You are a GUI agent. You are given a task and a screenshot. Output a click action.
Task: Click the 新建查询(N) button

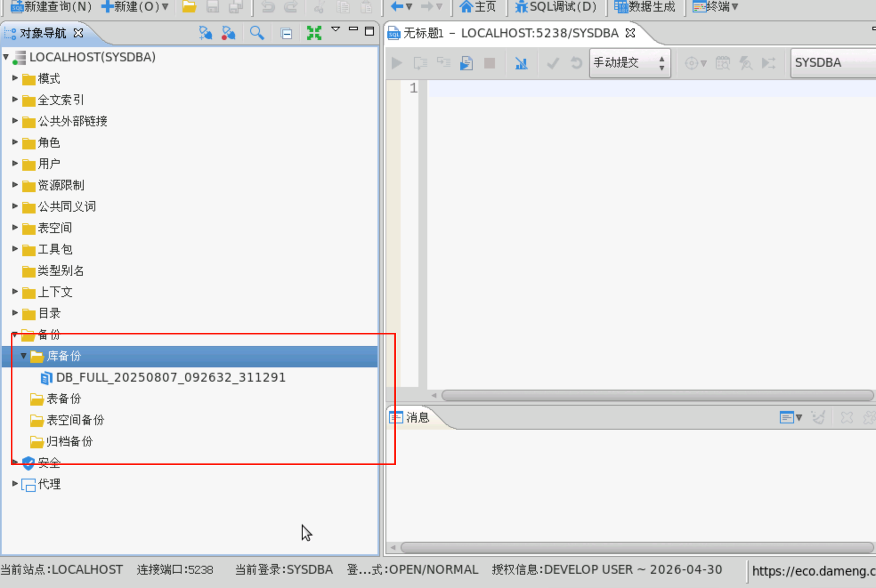tap(51, 7)
